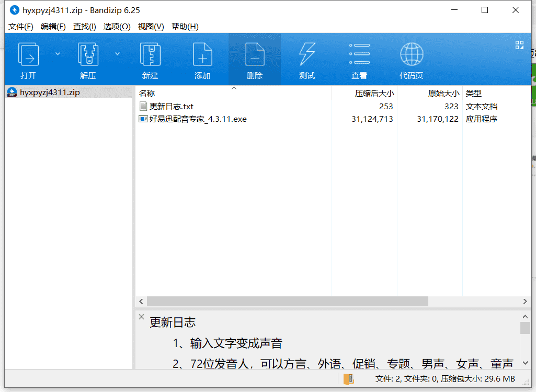This screenshot has height=392, width=536.
Task: Select hyxpyzj4311.zip in the left tree
Action: click(69, 93)
